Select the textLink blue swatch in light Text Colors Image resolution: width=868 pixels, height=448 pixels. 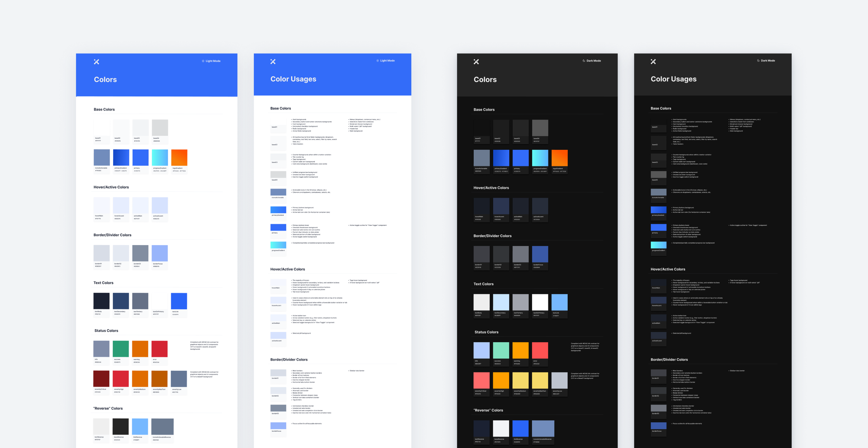pyautogui.click(x=179, y=301)
